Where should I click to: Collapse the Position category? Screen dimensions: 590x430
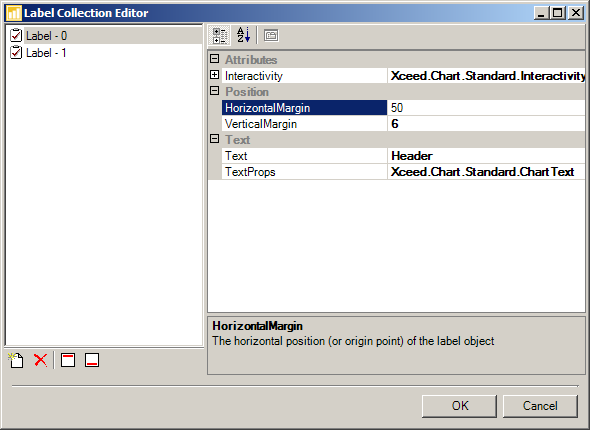point(214,91)
